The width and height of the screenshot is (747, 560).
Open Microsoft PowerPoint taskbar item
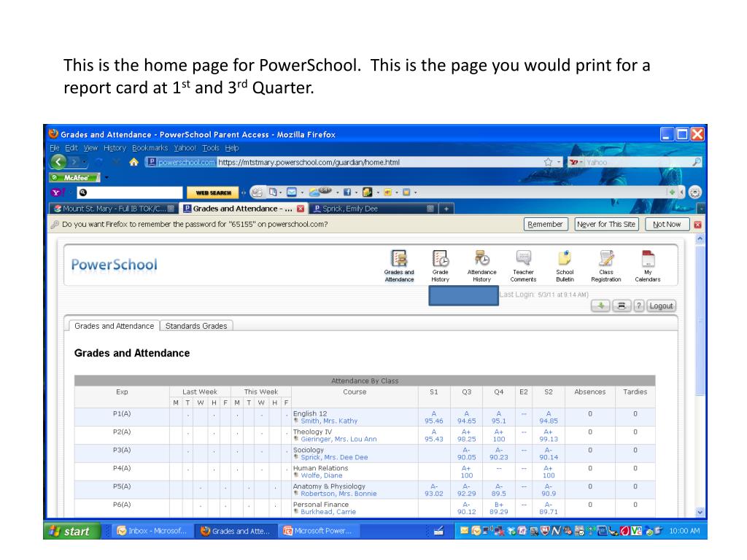320,531
